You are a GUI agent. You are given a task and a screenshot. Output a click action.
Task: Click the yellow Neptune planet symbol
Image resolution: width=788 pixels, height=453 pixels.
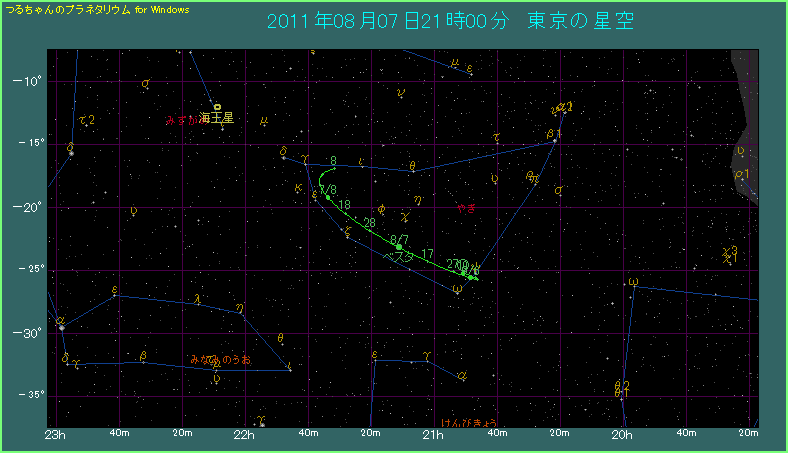click(217, 106)
